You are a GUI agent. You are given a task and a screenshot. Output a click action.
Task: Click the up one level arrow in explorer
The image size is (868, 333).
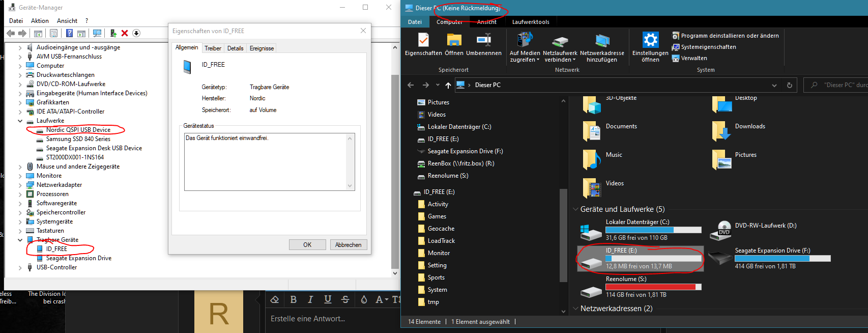pyautogui.click(x=448, y=85)
